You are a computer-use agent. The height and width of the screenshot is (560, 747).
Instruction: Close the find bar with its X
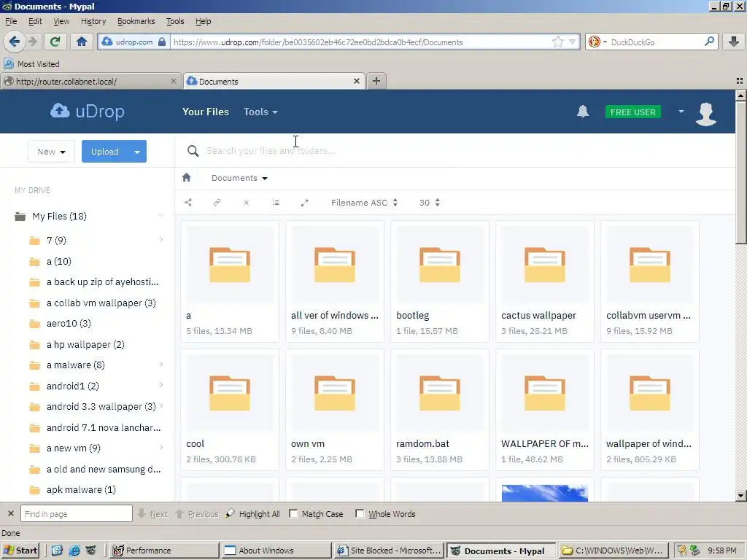(x=11, y=514)
